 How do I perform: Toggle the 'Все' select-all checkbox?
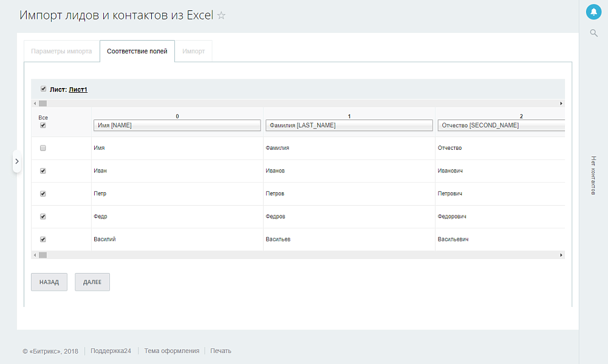click(42, 124)
